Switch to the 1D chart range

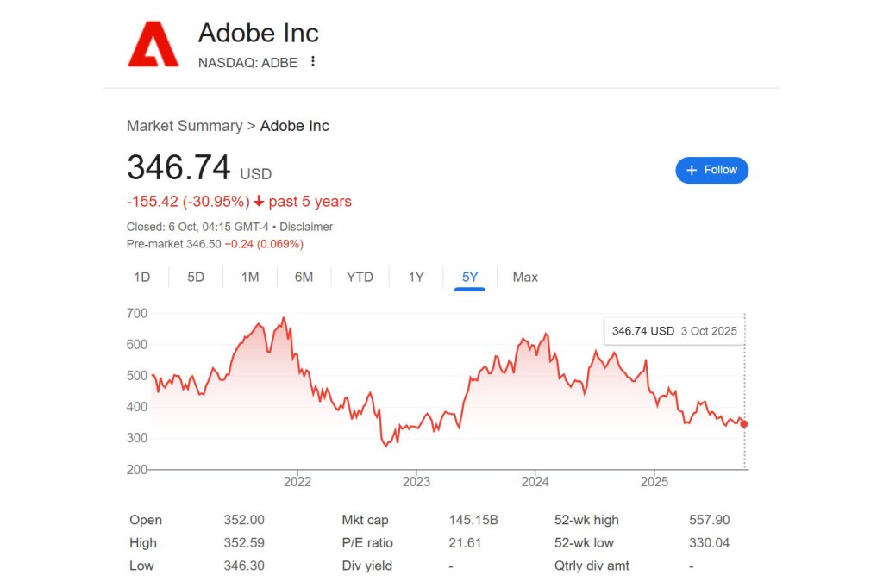[x=141, y=277]
